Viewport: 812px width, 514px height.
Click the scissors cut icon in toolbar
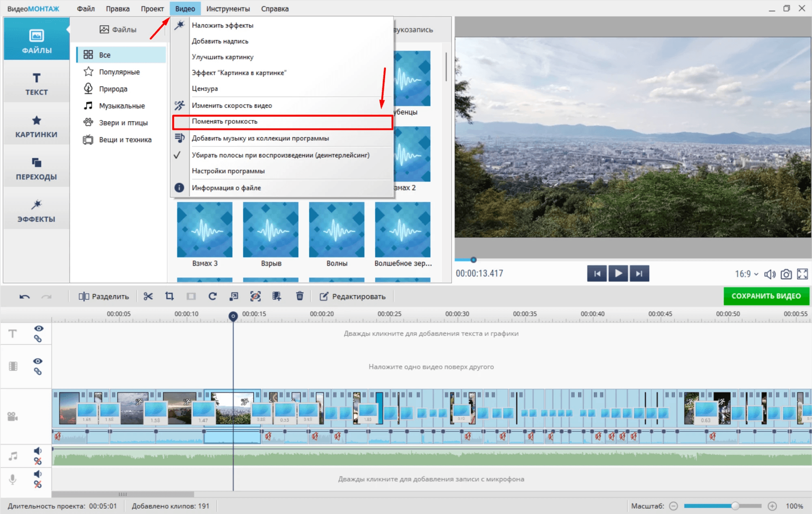click(x=148, y=296)
